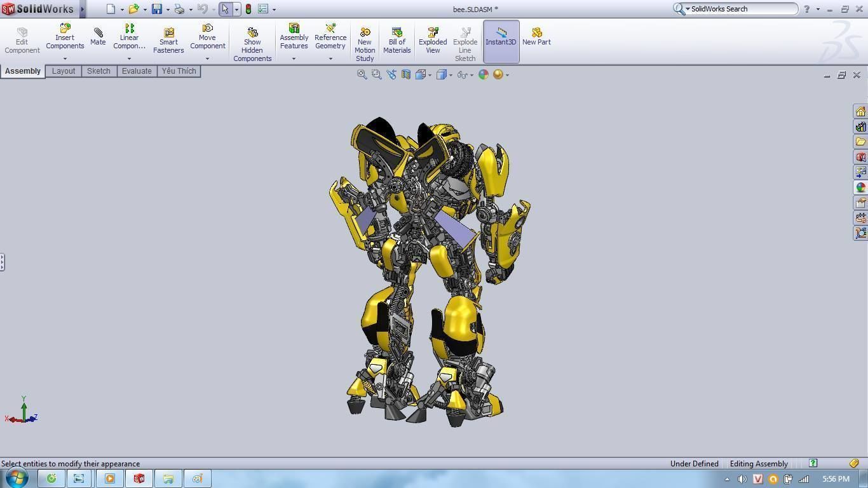Click Zoom to Area icon
Image resolution: width=868 pixels, height=488 pixels.
376,74
